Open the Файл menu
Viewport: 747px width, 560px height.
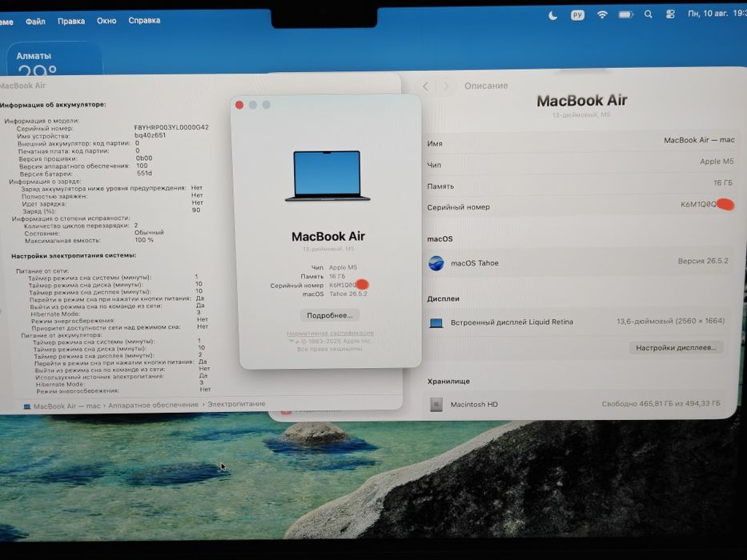point(35,22)
